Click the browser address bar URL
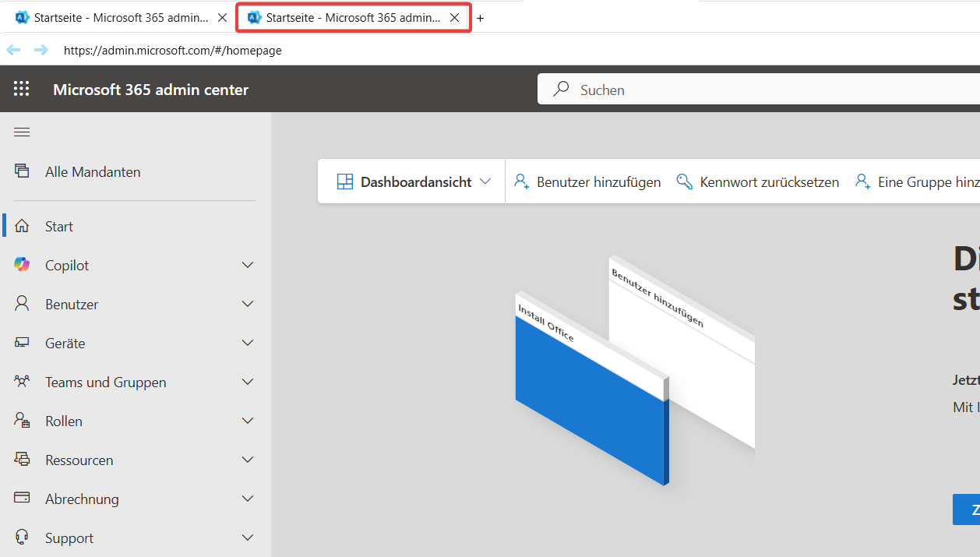 pos(173,51)
